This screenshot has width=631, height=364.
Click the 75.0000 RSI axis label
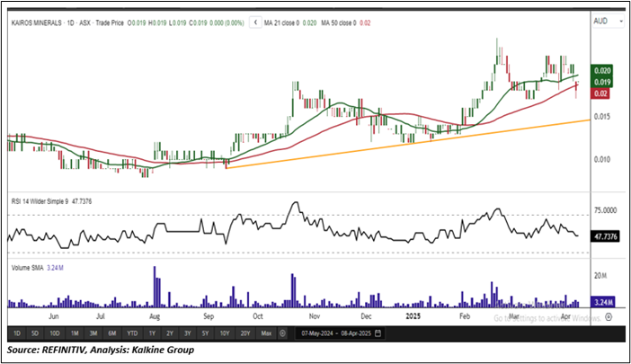pyautogui.click(x=605, y=210)
